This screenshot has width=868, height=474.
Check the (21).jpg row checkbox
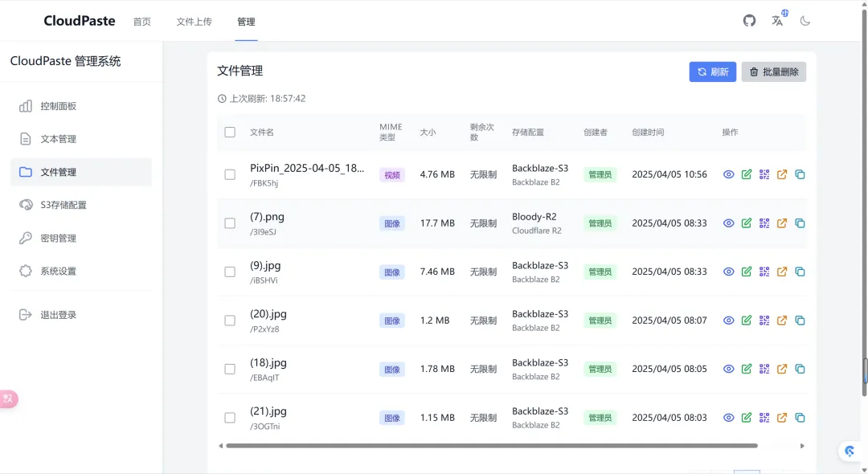pyautogui.click(x=230, y=418)
